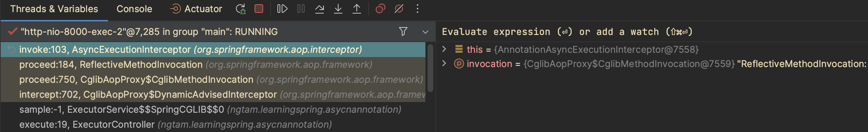868x132 pixels.
Task: Switch to the Console tab
Action: point(134,9)
